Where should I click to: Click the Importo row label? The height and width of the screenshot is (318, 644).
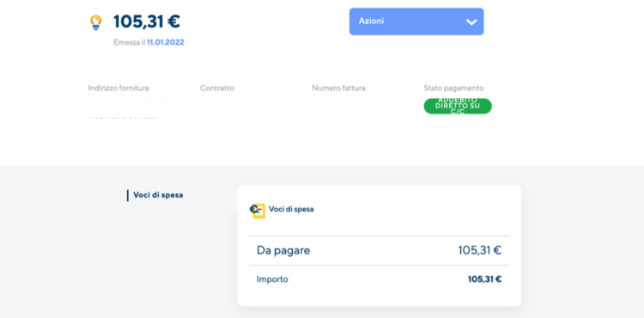[272, 279]
